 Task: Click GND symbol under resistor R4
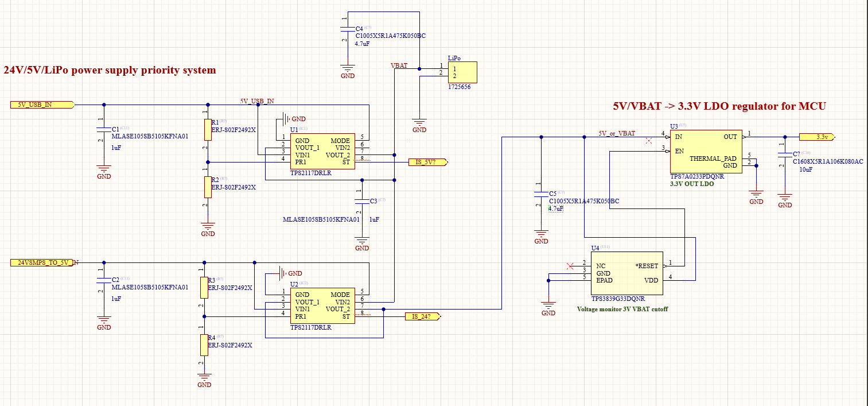coord(204,380)
